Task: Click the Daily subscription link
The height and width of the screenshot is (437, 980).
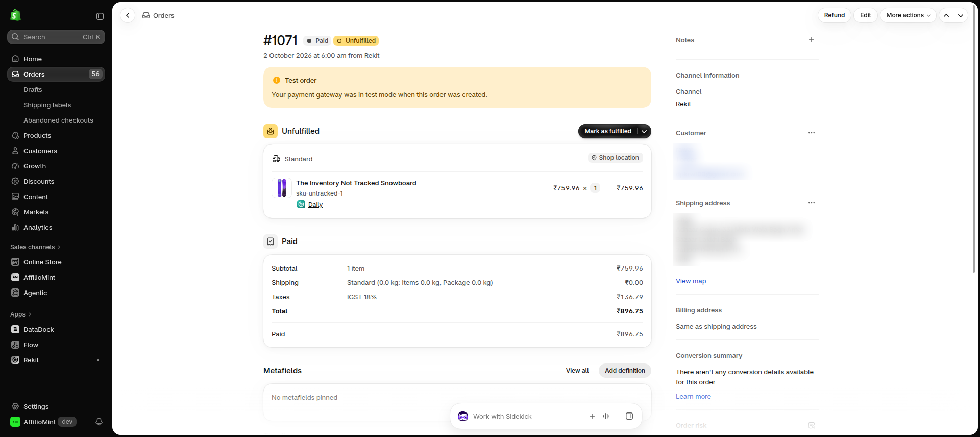Action: pos(315,205)
